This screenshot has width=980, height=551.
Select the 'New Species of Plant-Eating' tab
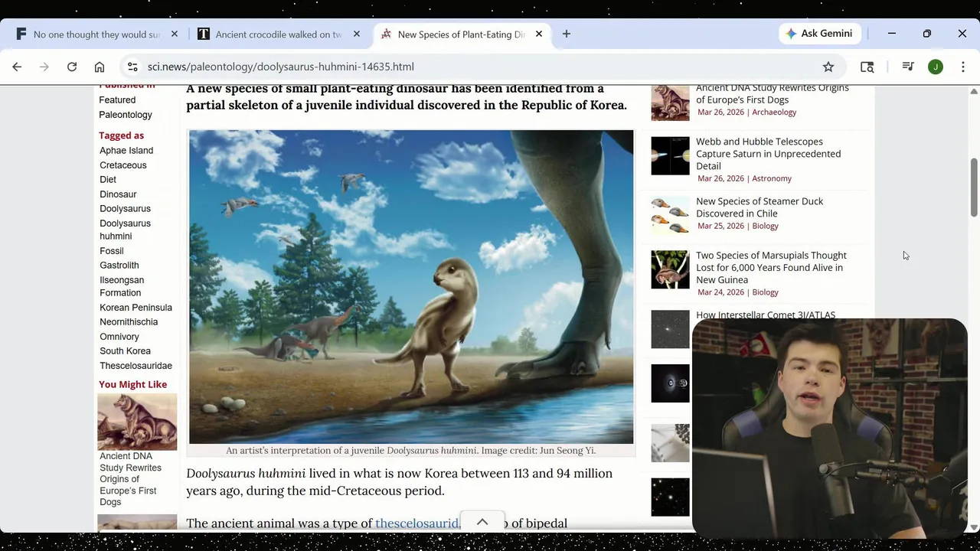[x=461, y=34]
